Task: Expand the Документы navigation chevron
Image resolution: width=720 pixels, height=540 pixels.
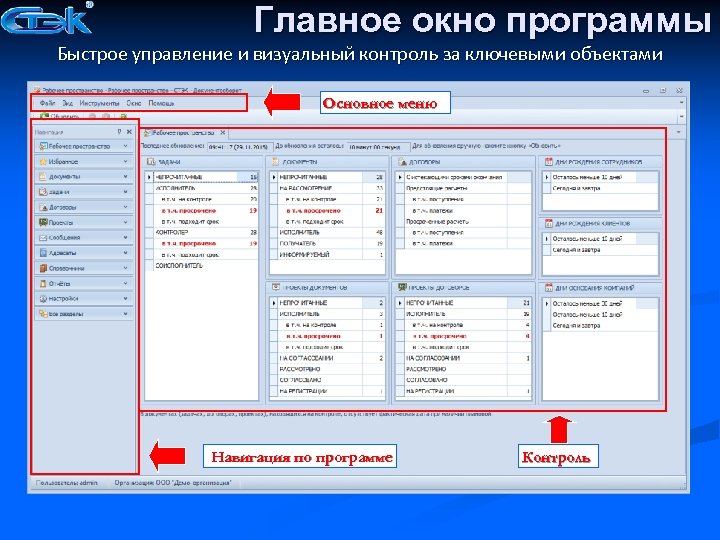Action: point(125,176)
